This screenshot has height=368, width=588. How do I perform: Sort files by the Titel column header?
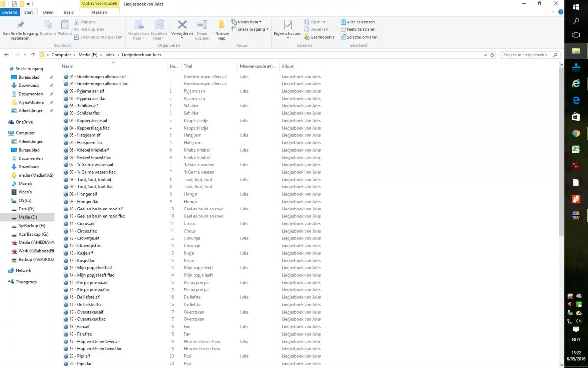click(188, 66)
